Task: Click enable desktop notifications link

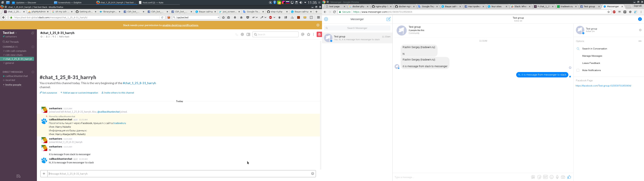Action: point(180,25)
